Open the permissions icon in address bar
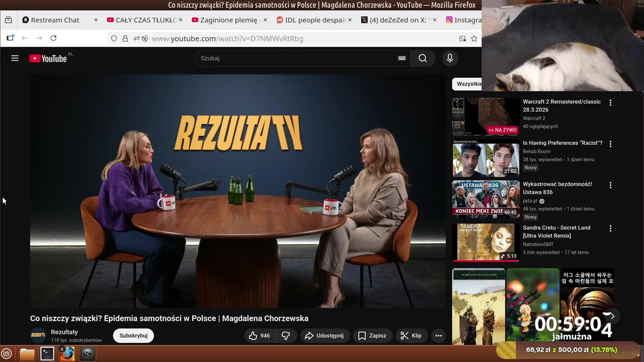 [136, 38]
